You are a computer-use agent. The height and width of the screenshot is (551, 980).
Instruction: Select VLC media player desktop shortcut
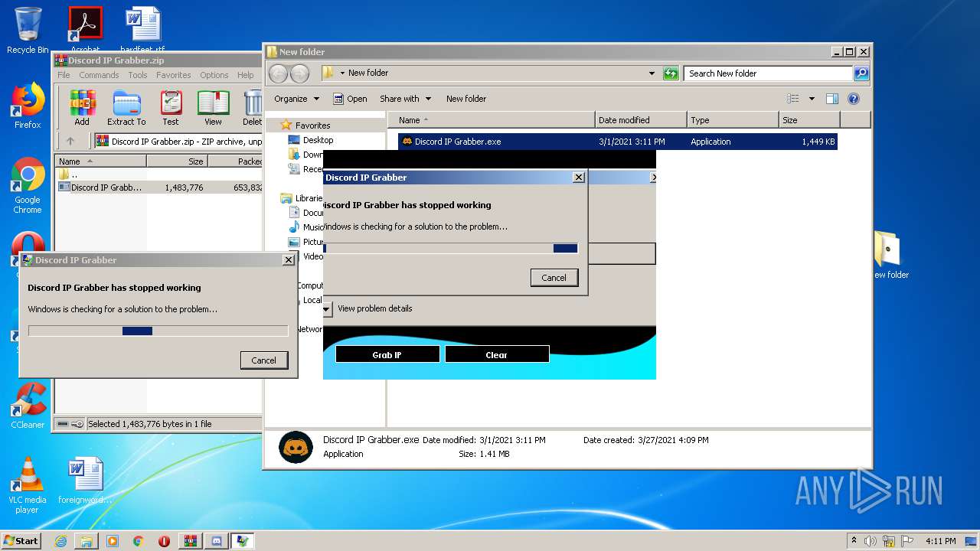[28, 485]
